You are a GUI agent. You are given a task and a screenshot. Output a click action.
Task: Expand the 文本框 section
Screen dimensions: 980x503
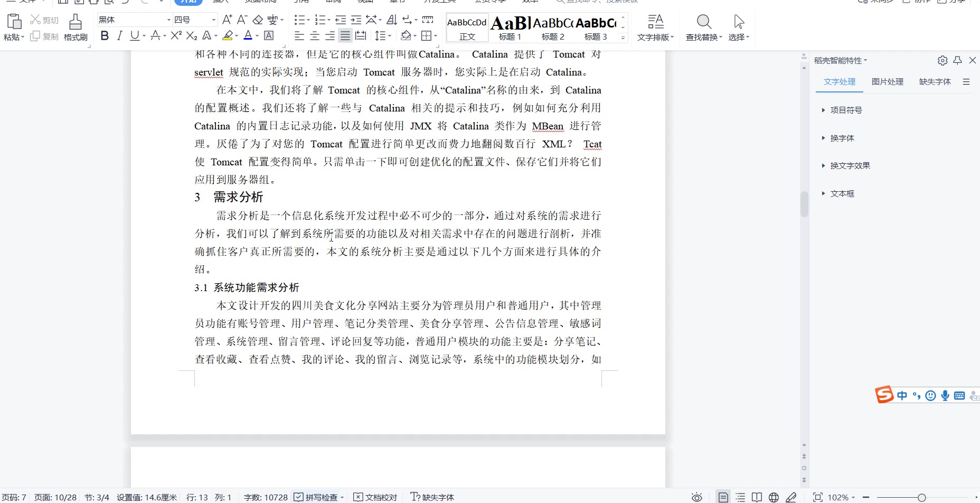coord(838,193)
